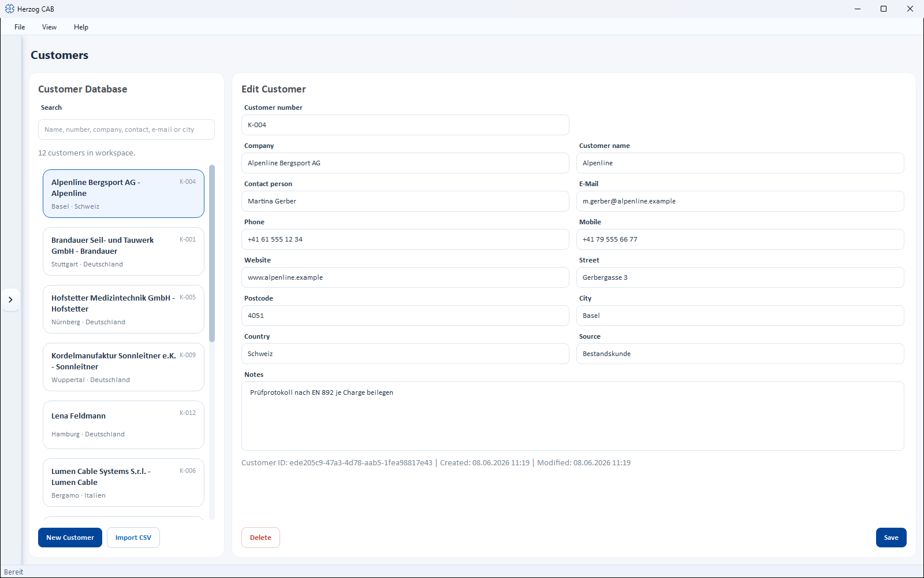
Task: Click the Contact person field Martina Gerber
Action: [x=405, y=201]
